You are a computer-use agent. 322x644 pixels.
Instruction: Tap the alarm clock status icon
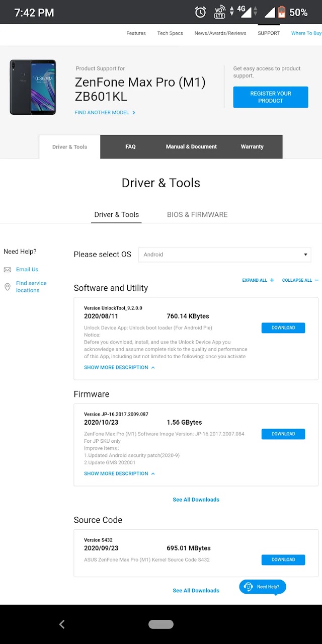[200, 12]
